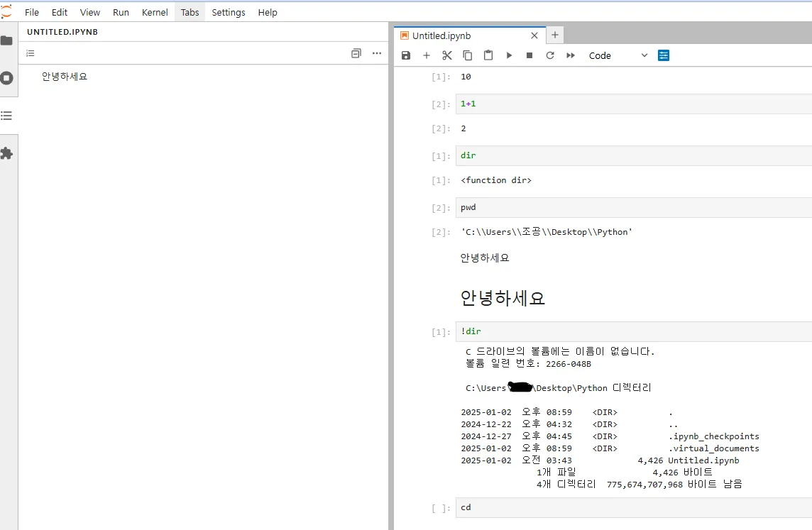Jump to 안녕하세요 heading in table of contents

[65, 77]
